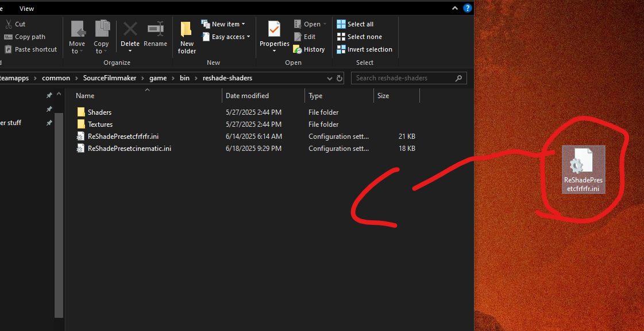Open the Move to menu button
This screenshot has width=644, height=331.
coord(77,37)
